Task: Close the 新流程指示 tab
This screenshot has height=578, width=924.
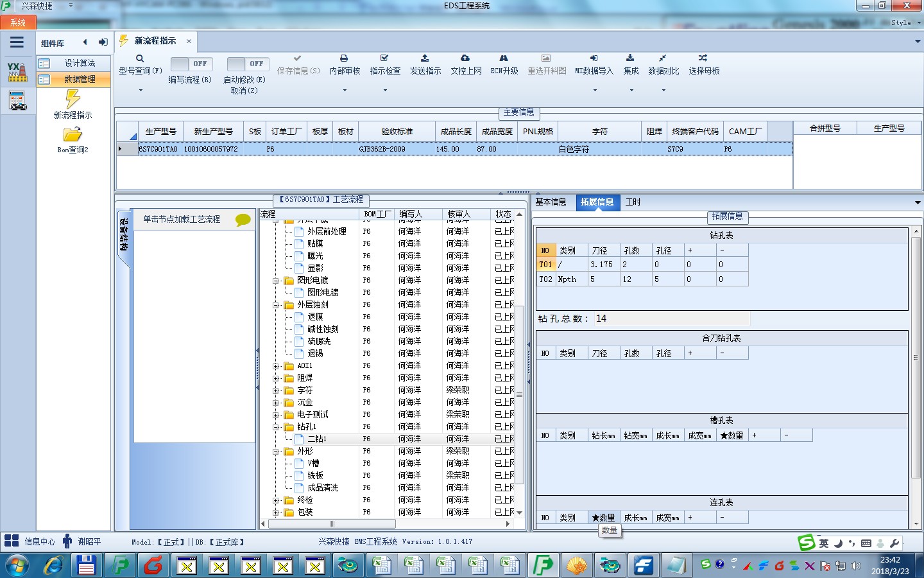Action: pos(189,41)
